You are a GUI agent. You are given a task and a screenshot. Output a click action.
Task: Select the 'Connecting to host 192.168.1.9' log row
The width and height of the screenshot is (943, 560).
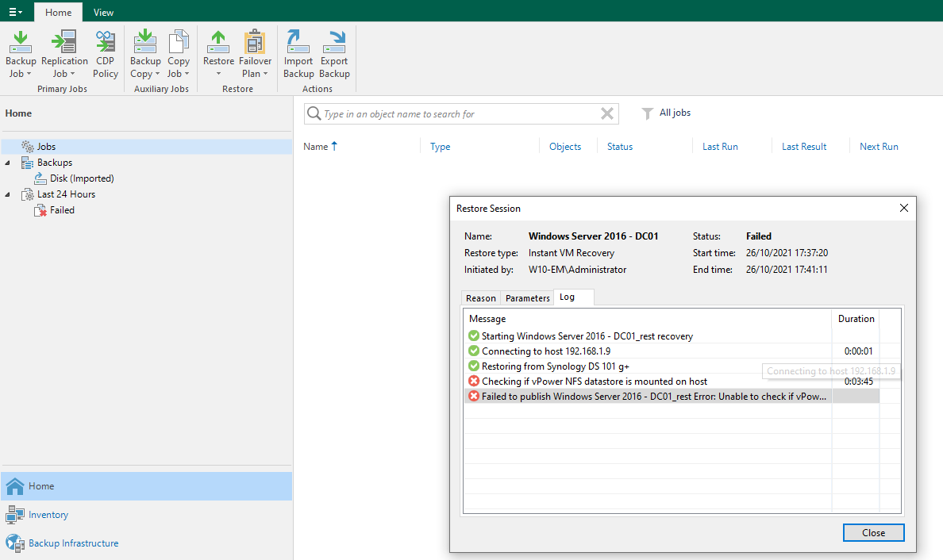coord(672,351)
